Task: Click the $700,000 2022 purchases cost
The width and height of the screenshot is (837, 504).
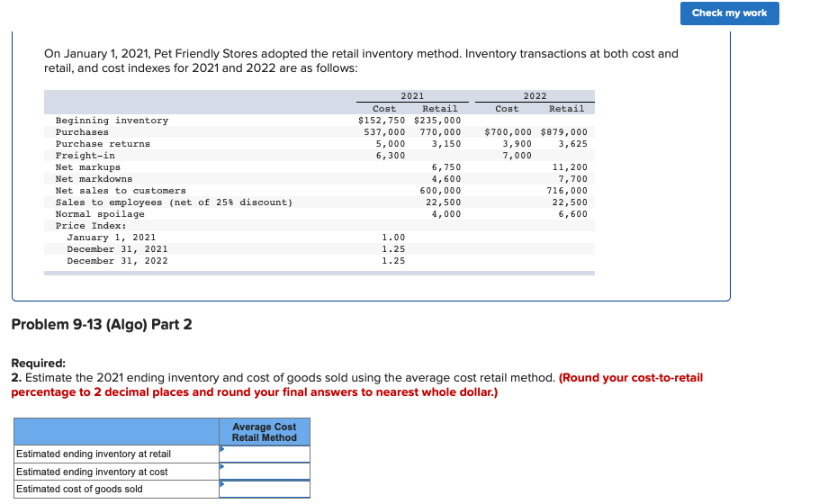Action: pyautogui.click(x=508, y=132)
